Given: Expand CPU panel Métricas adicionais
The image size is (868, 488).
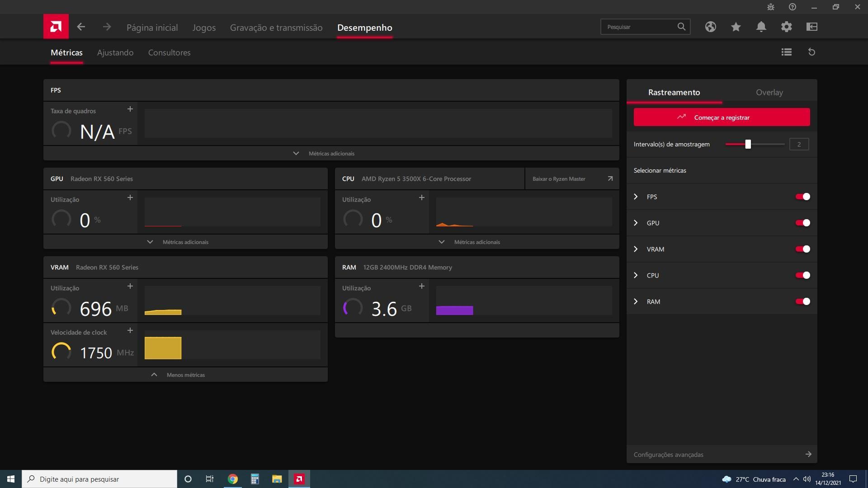Looking at the screenshot, I should pyautogui.click(x=477, y=242).
